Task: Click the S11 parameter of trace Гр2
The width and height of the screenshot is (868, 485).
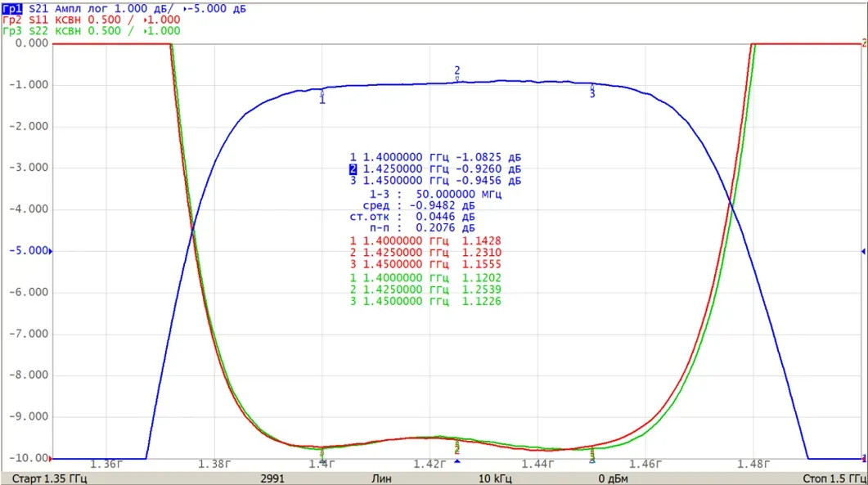Action: [x=38, y=20]
